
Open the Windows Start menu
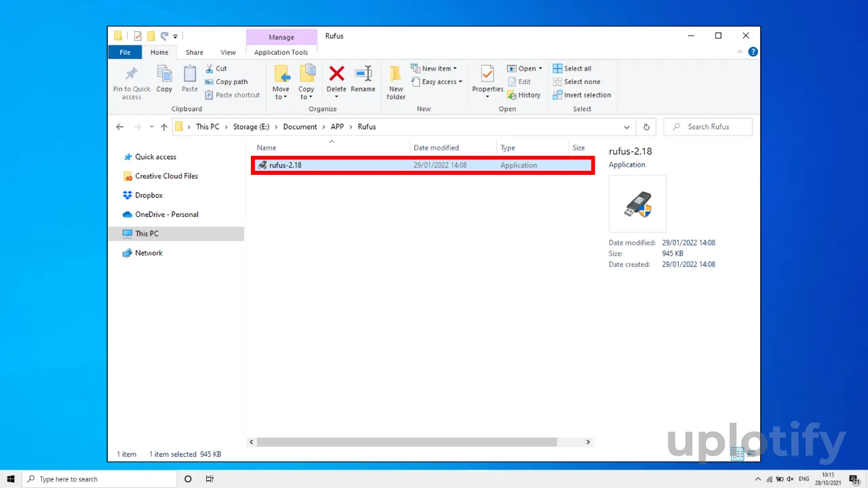click(11, 479)
